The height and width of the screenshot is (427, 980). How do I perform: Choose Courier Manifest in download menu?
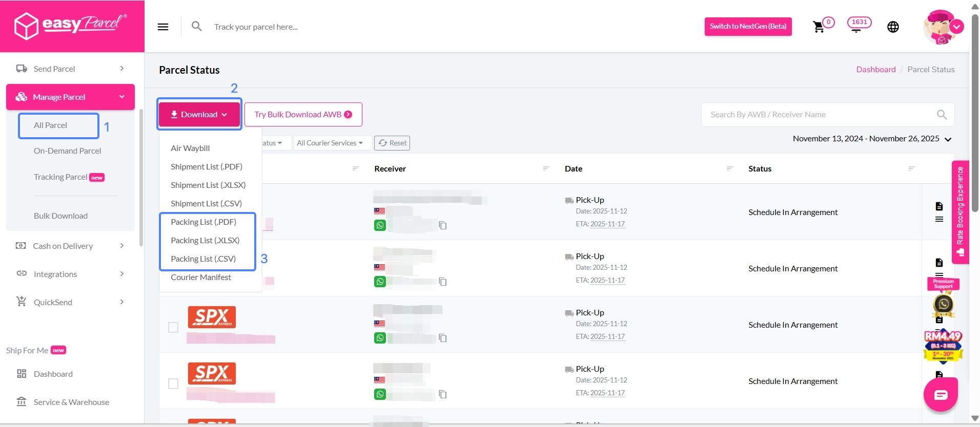(201, 277)
